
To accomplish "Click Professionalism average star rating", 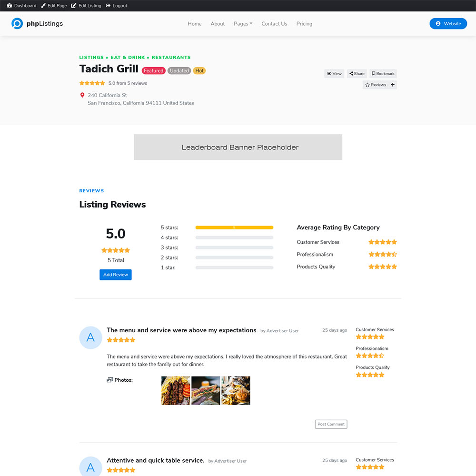I will pyautogui.click(x=383, y=254).
